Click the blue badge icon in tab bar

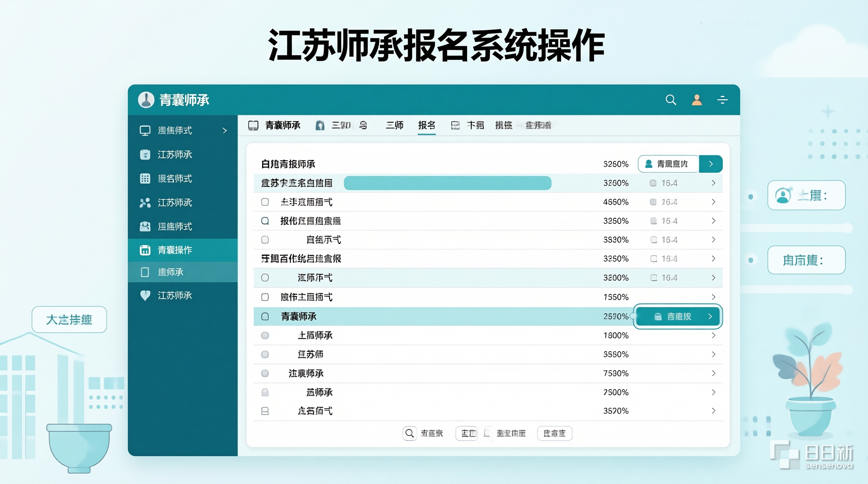pos(320,125)
